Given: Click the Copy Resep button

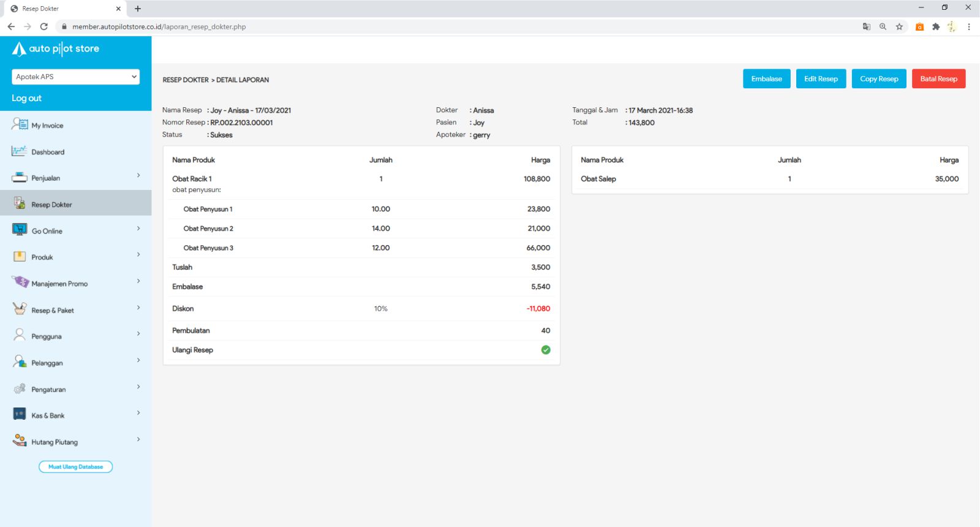Looking at the screenshot, I should (878, 79).
